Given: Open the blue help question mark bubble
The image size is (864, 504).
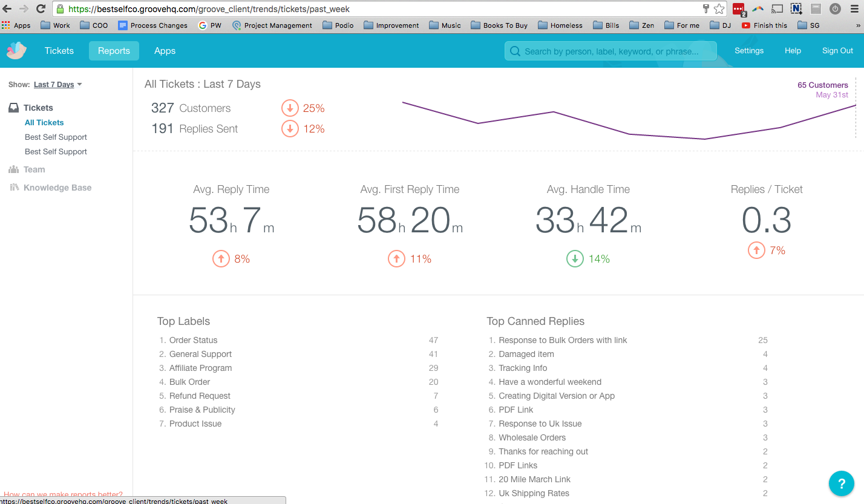Looking at the screenshot, I should pyautogui.click(x=841, y=483).
